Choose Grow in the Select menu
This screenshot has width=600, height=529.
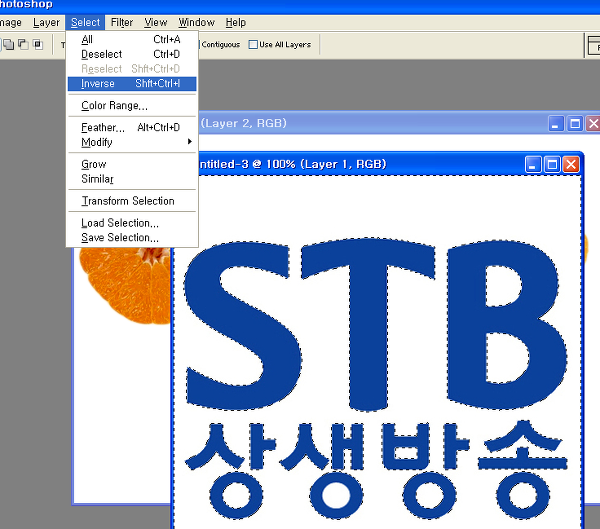click(x=132, y=164)
